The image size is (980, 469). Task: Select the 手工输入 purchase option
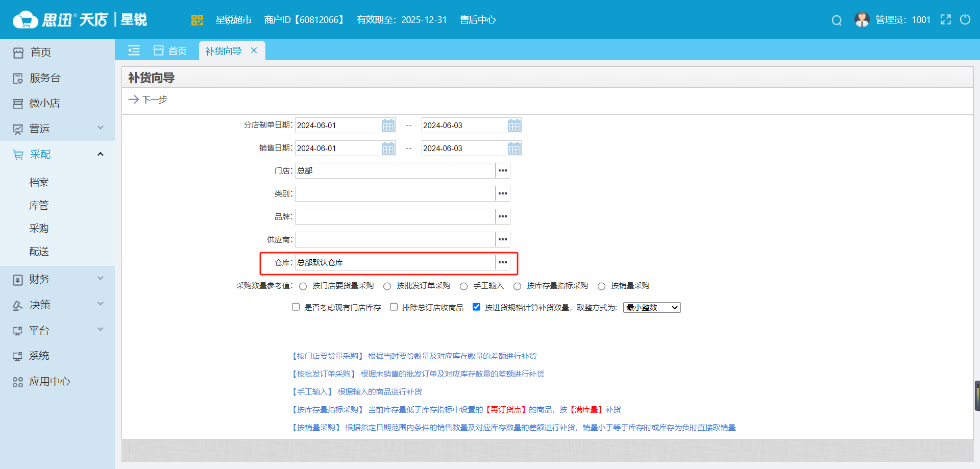(463, 286)
